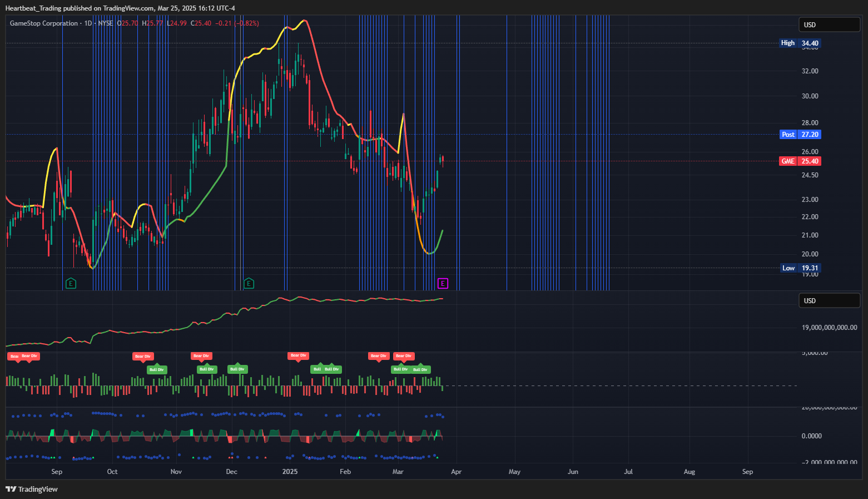This screenshot has width=868, height=499.
Task: Click the 24.50 price scale value
Action: 810,175
